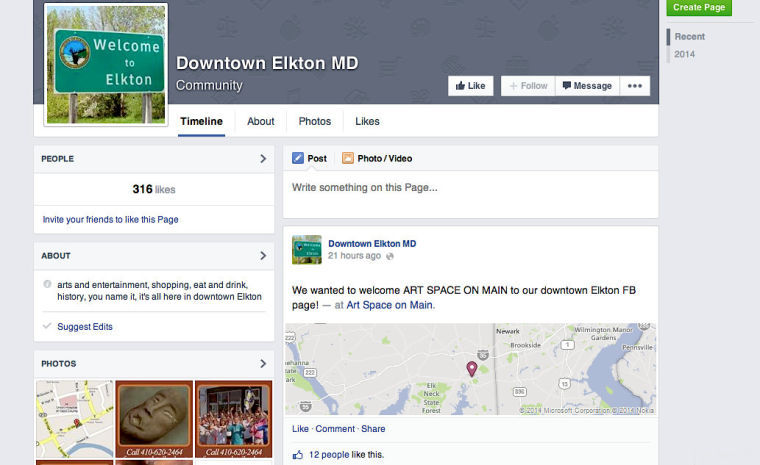Jump to Recent in the timeline navigator

(690, 36)
